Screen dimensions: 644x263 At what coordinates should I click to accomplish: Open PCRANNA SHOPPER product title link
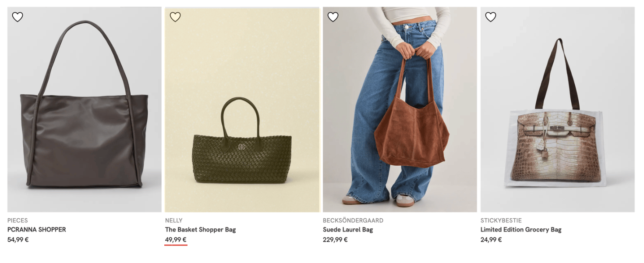(x=37, y=230)
